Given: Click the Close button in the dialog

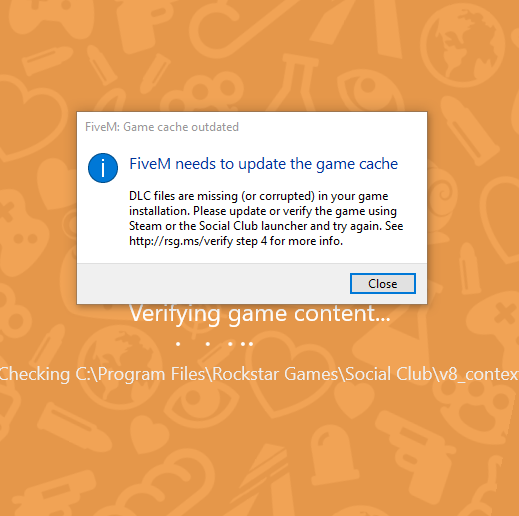Looking at the screenshot, I should pos(383,284).
